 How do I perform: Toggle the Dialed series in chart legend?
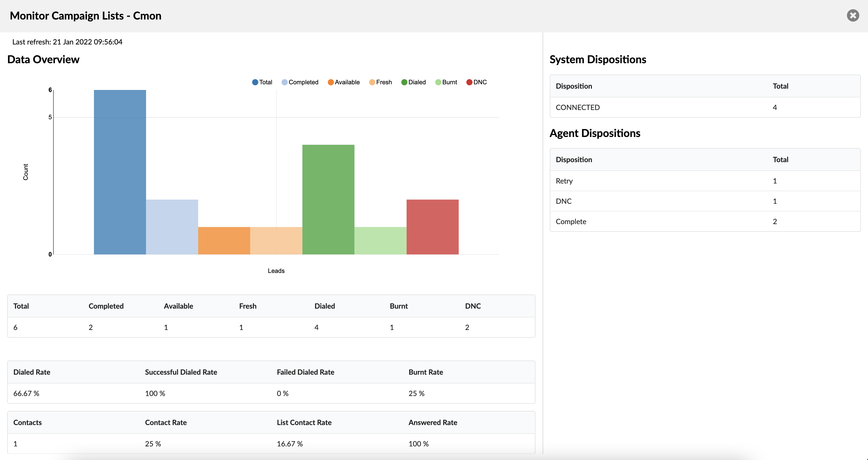pos(413,82)
